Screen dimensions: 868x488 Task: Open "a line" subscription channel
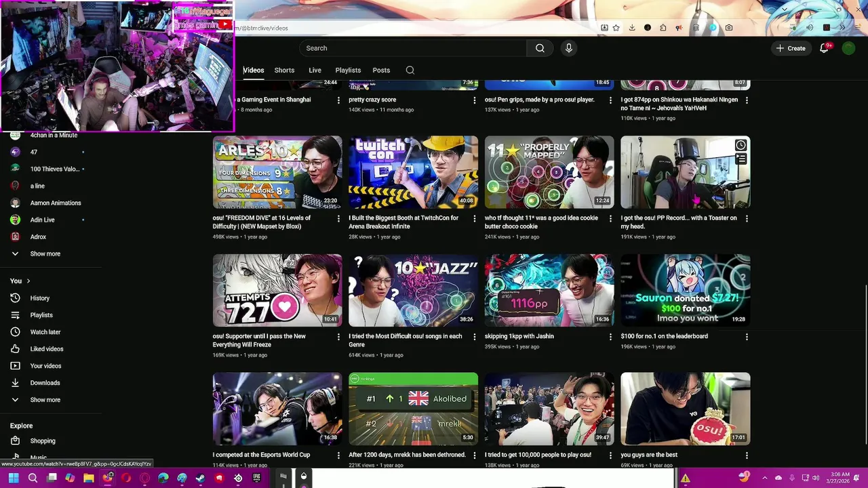(x=37, y=186)
